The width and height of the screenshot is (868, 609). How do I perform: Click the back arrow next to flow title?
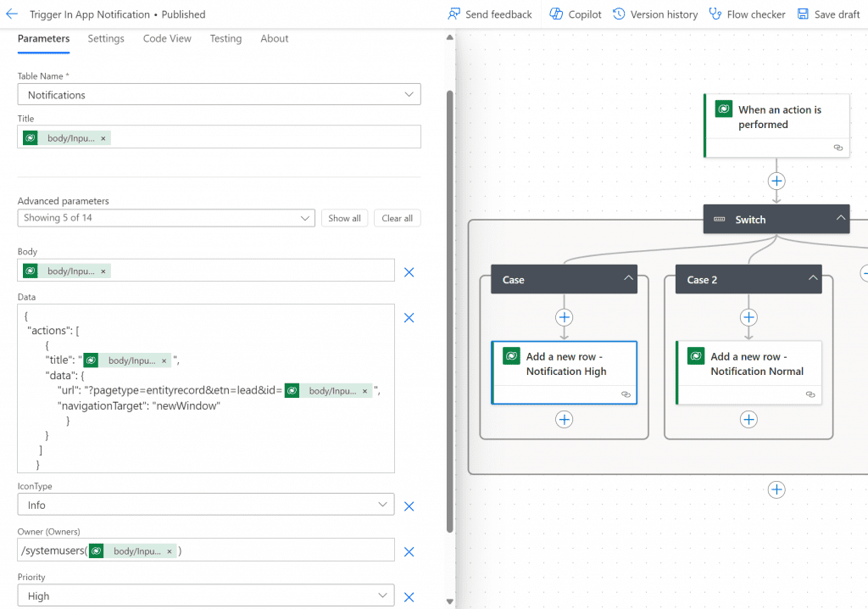pyautogui.click(x=12, y=14)
